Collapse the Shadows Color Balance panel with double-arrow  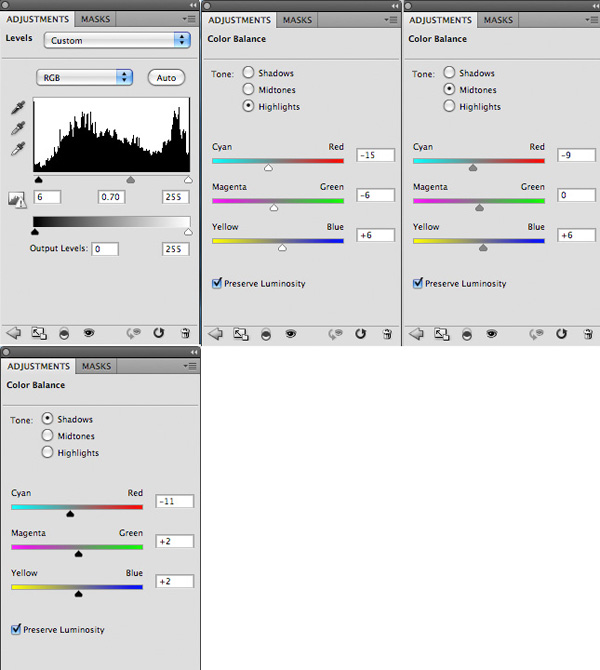click(x=194, y=352)
